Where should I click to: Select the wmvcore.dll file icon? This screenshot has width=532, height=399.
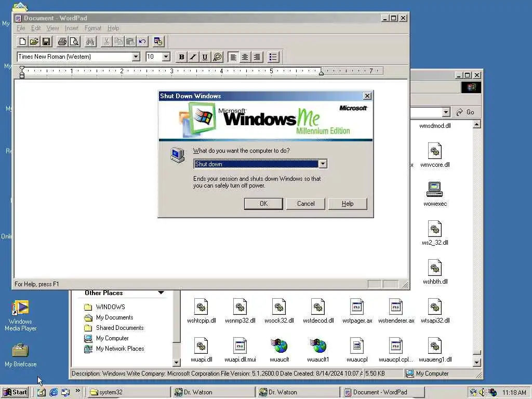pos(435,151)
